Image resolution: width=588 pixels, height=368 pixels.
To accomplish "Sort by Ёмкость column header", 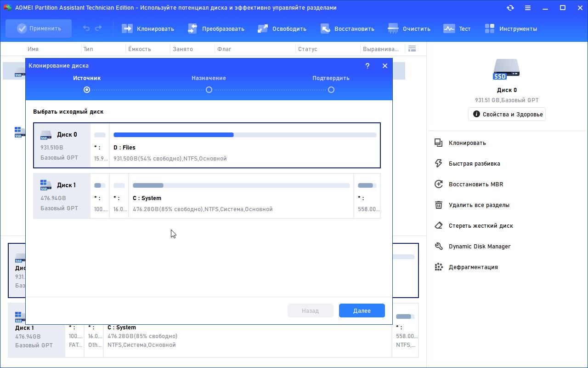I will coord(139,49).
